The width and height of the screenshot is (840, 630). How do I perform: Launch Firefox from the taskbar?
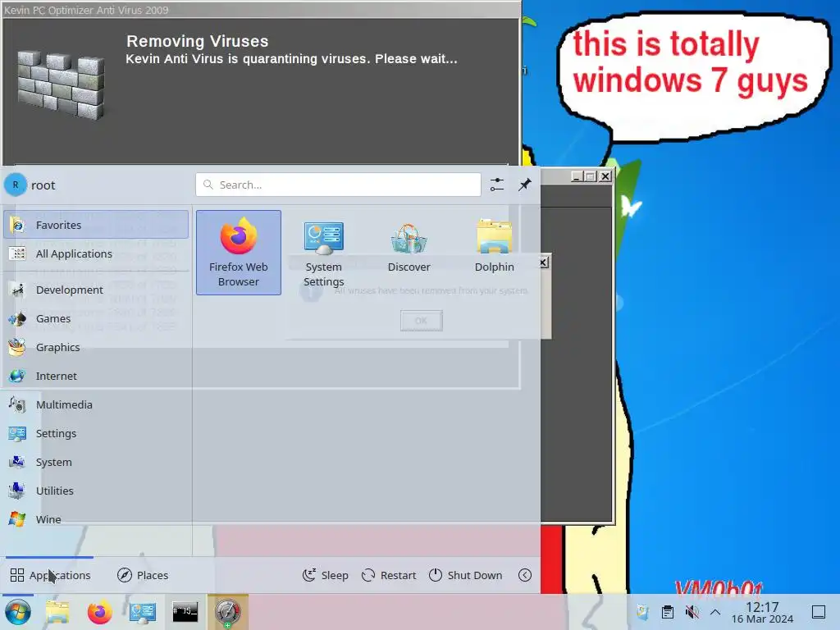tap(99, 612)
